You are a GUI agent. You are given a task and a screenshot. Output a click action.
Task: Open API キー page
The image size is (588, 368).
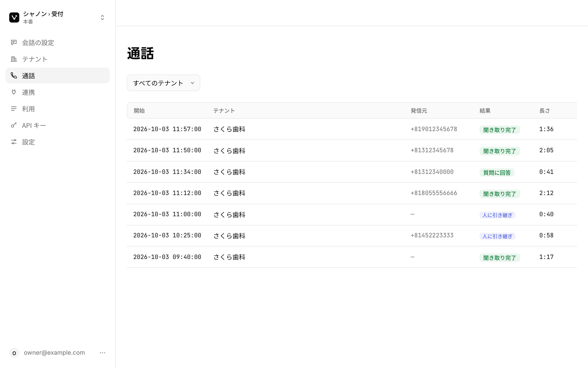58,125
